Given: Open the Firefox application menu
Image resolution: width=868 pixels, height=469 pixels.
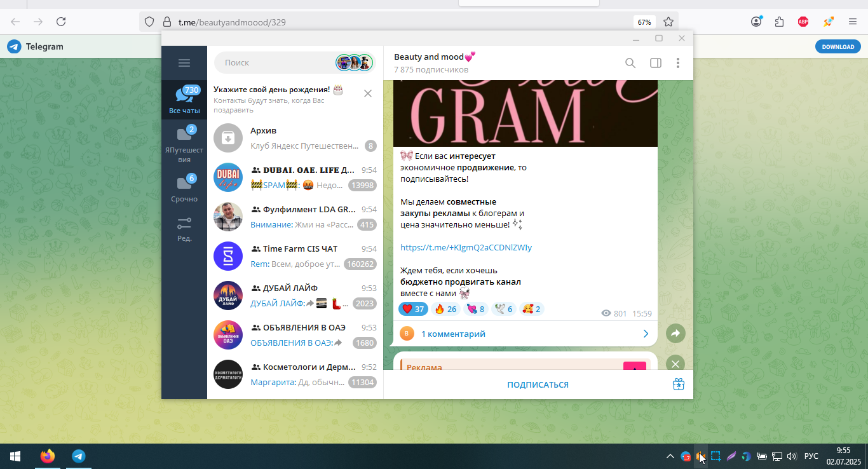Looking at the screenshot, I should coord(853,22).
